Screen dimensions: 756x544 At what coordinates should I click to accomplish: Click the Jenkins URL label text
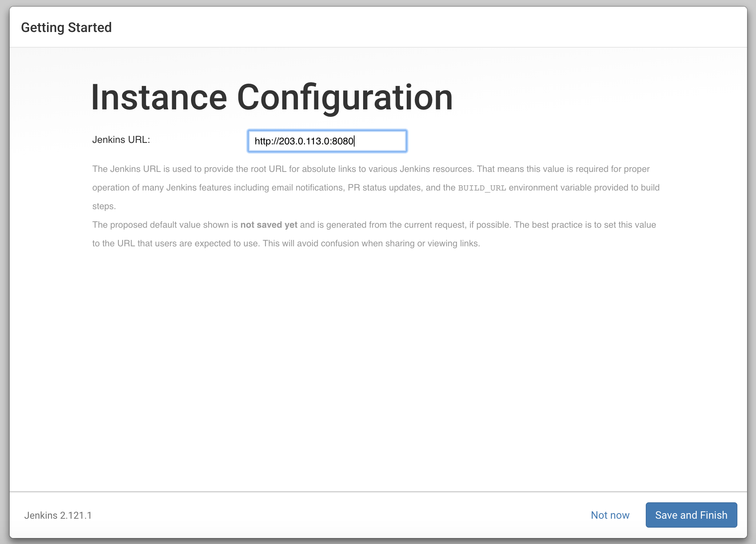(x=121, y=140)
